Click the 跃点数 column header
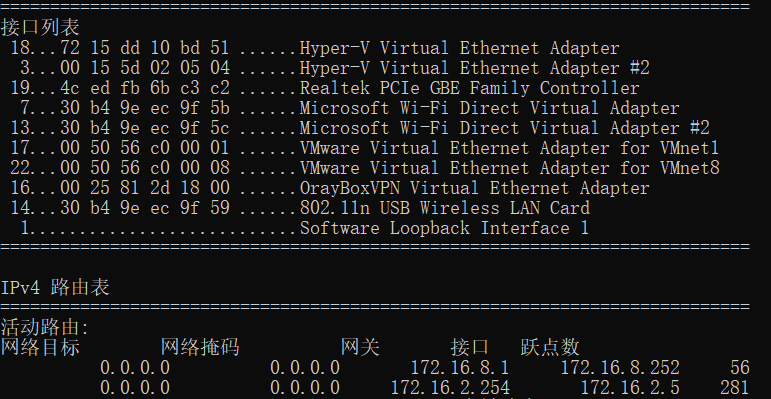Viewport: 771px width, 399px height. point(550,347)
